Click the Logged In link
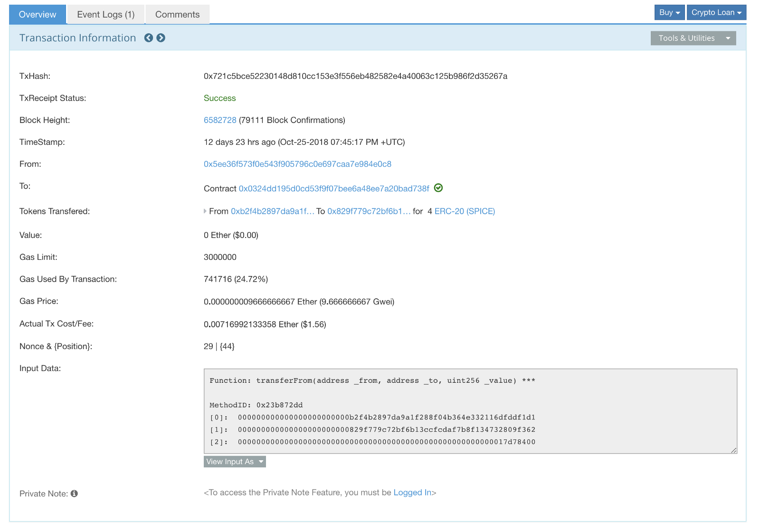Image resolution: width=760 pixels, height=532 pixels. (x=412, y=493)
